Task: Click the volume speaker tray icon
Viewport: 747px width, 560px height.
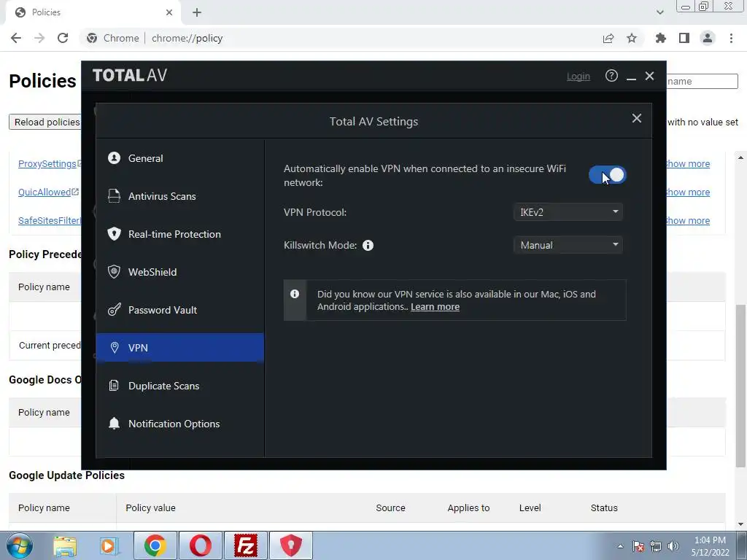Action: (673, 547)
